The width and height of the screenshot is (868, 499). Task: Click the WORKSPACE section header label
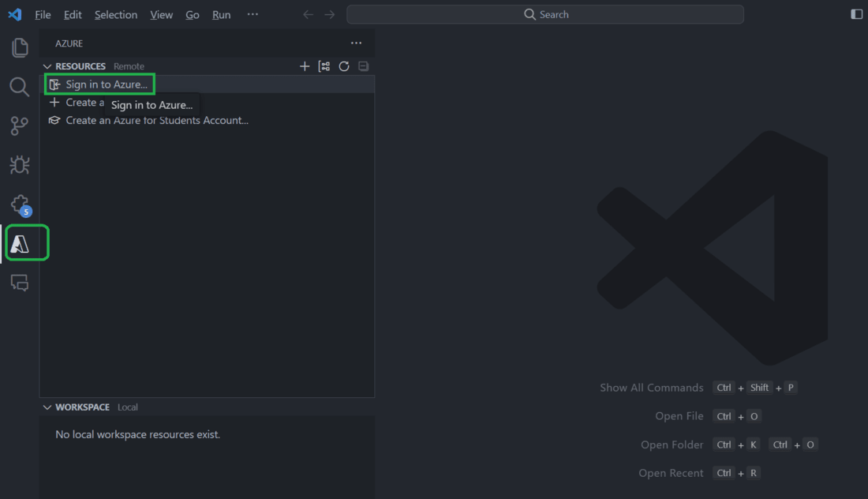(83, 407)
